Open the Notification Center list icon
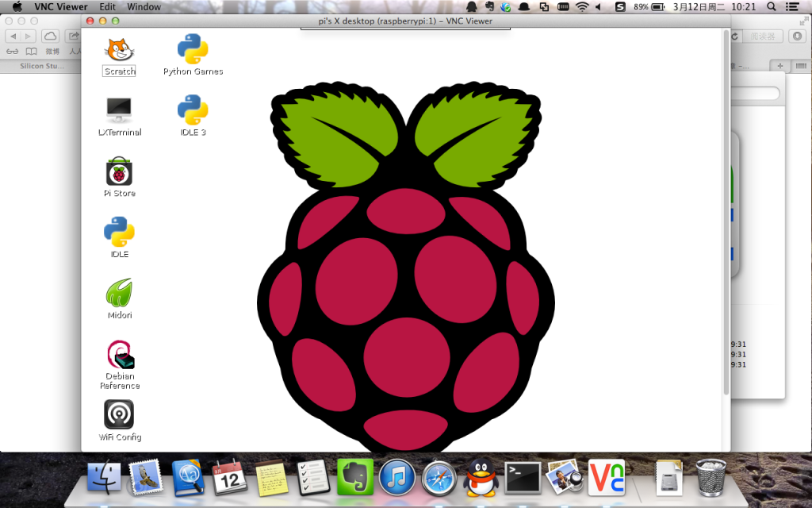This screenshot has width=812, height=508. click(x=792, y=6)
